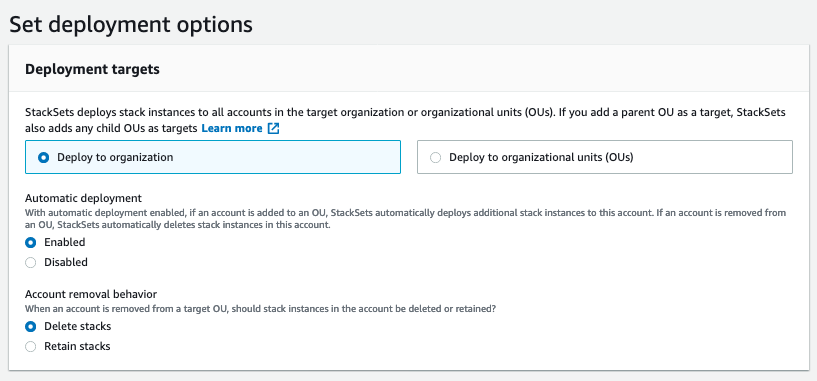817x381 pixels.
Task: Click external link icon beside Learn more
Action: point(274,128)
